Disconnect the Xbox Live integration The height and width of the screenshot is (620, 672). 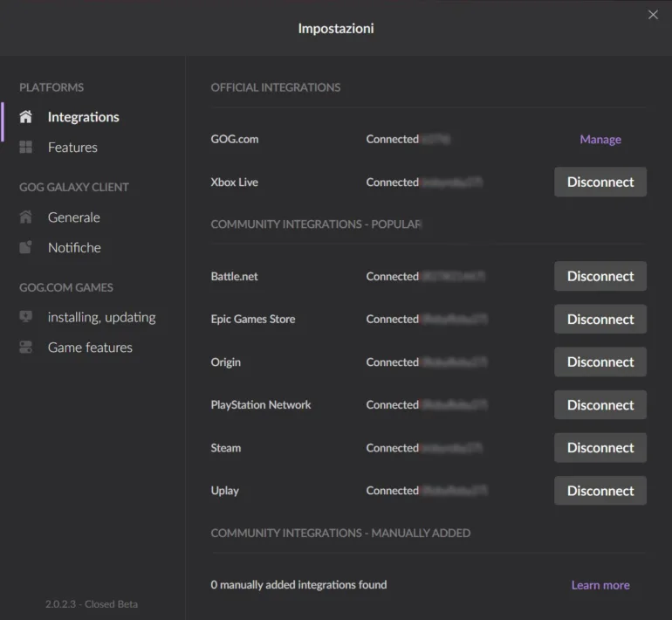pyautogui.click(x=600, y=182)
